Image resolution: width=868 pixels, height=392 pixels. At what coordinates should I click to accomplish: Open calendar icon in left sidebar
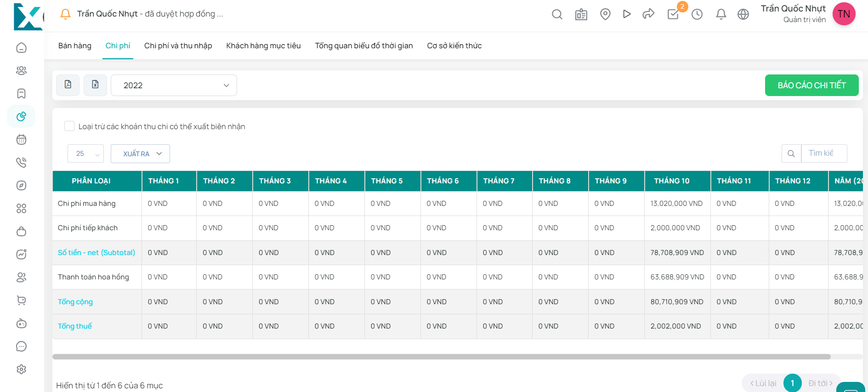click(x=21, y=139)
